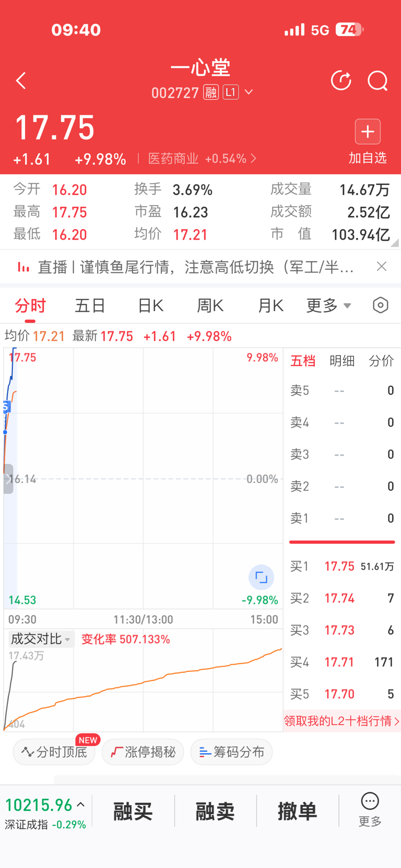The height and width of the screenshot is (868, 401).
Task: Tap the 成交量 14.67万 value
Action: click(x=364, y=190)
